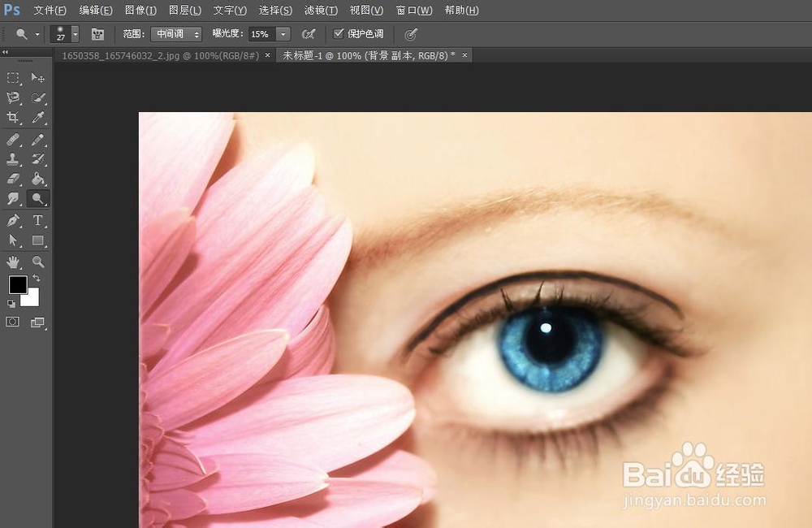Select the Lasso tool
812x528 pixels.
pos(13,97)
